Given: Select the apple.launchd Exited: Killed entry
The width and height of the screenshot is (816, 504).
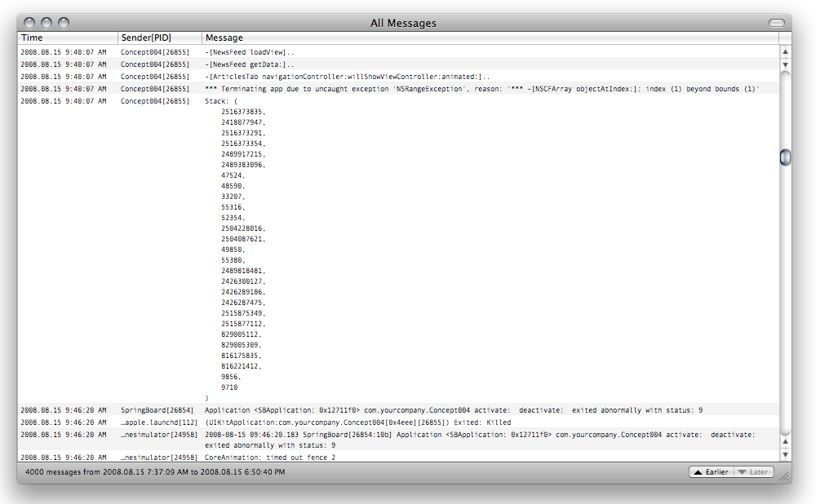Looking at the screenshot, I should (357, 422).
